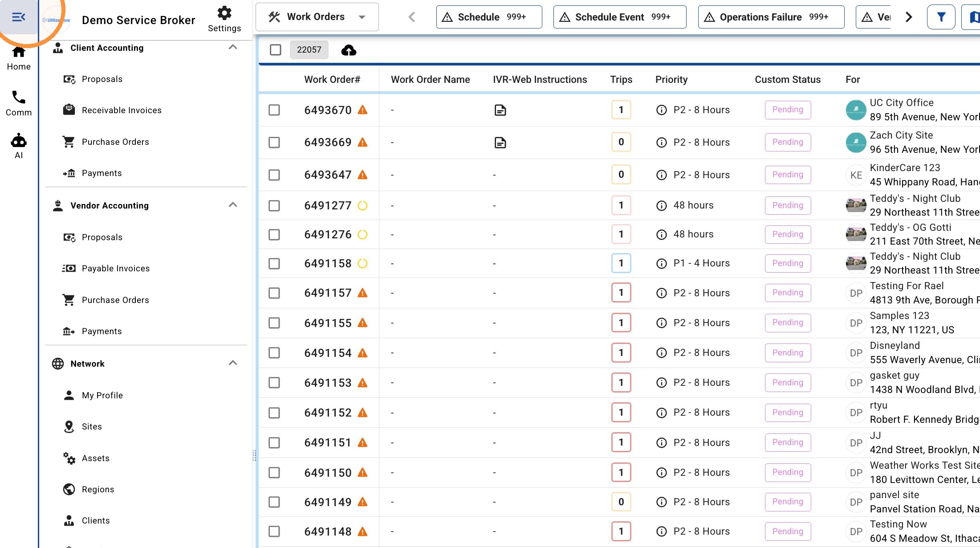Viewport: 980px width, 548px height.
Task: Open IVR instructions document icon for 6493670
Action: point(500,110)
